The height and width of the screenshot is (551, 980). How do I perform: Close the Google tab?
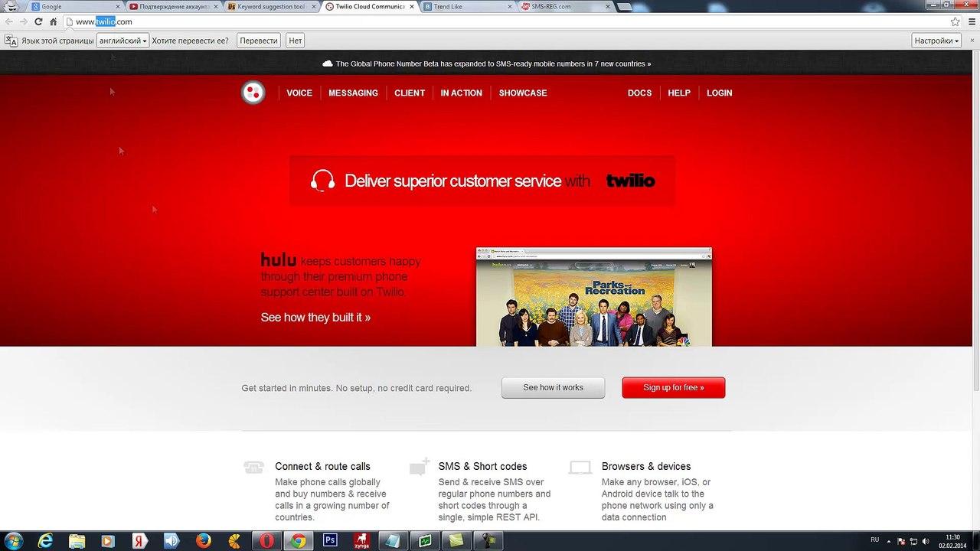tap(116, 7)
